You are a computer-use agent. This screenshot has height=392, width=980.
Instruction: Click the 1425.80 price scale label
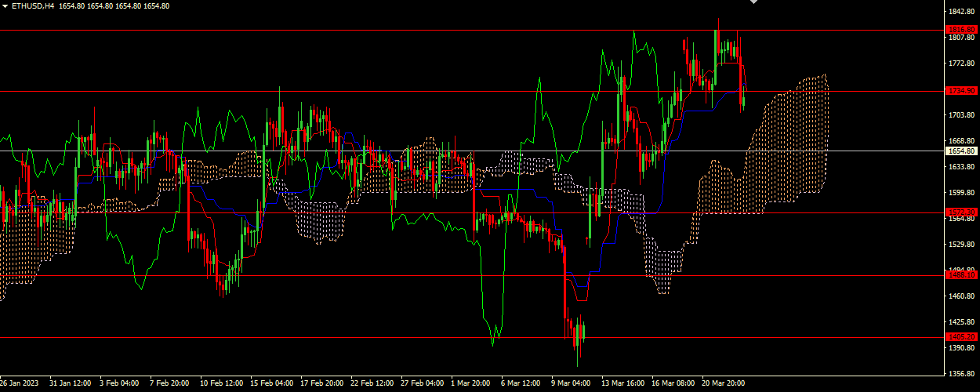click(x=961, y=322)
